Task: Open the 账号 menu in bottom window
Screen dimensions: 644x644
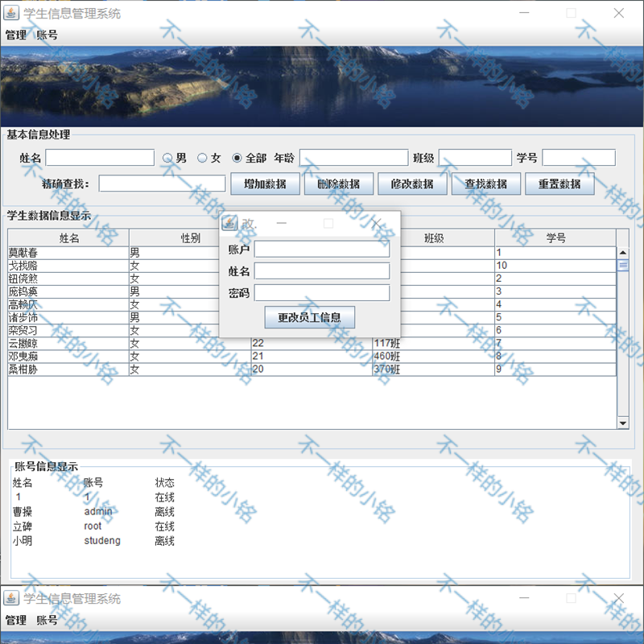Action: click(x=47, y=620)
